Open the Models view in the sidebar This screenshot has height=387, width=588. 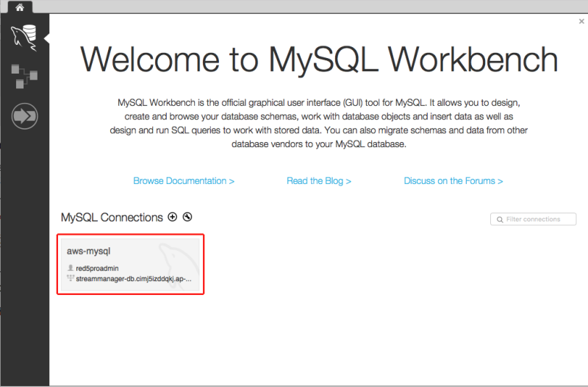[24, 77]
